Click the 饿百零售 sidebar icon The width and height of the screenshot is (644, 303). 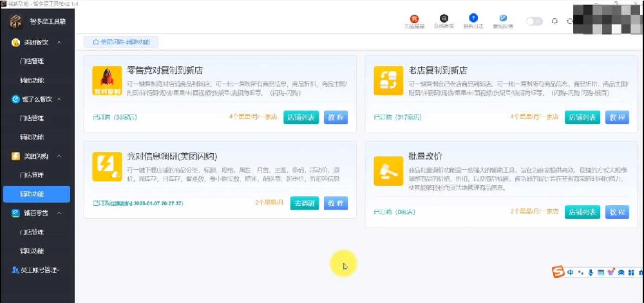pos(15,213)
